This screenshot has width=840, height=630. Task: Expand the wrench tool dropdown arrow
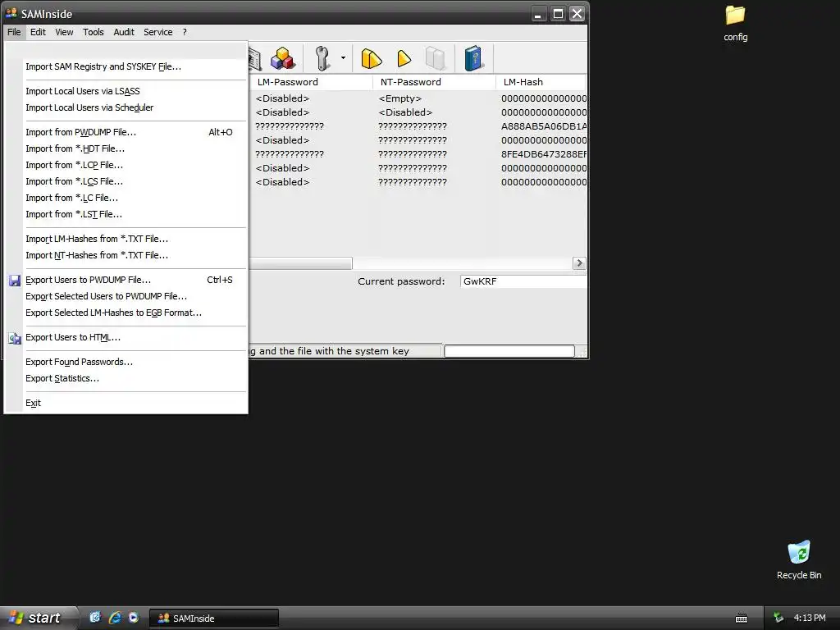tap(343, 58)
